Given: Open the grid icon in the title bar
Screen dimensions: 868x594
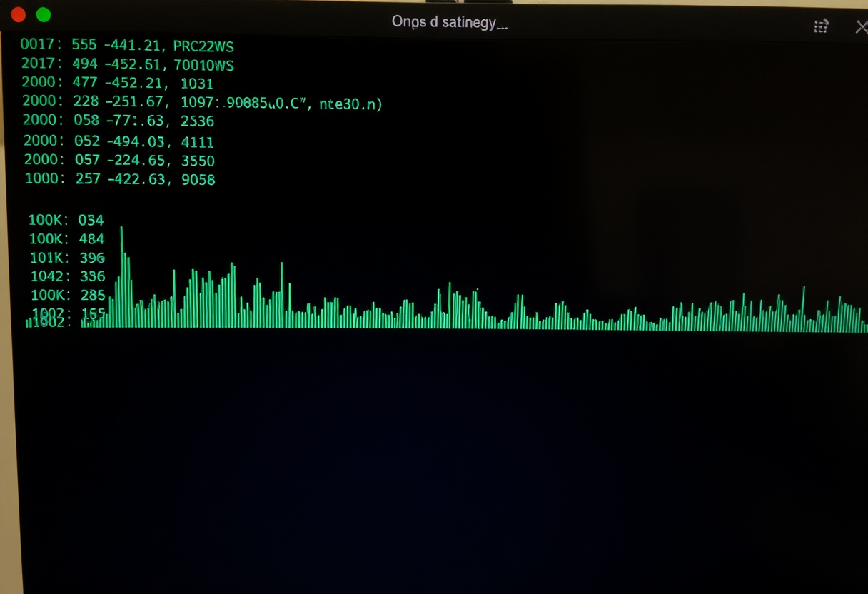Looking at the screenshot, I should 821,26.
